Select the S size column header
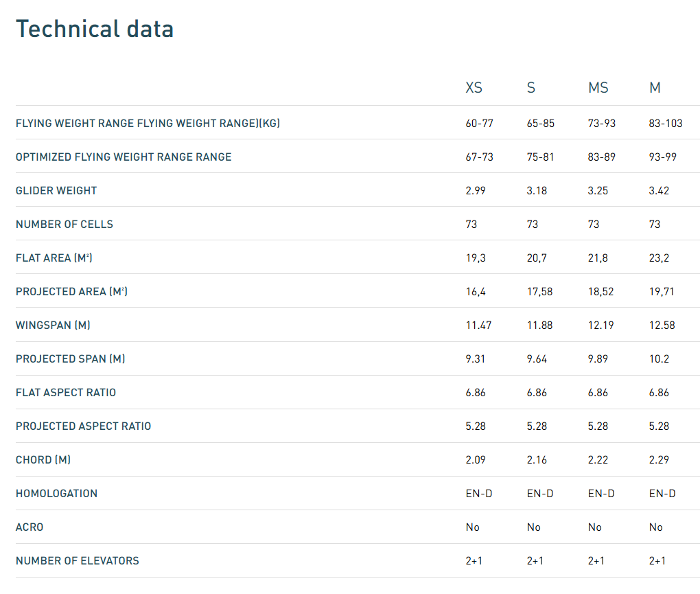Image resolution: width=700 pixels, height=594 pixels. pos(530,88)
